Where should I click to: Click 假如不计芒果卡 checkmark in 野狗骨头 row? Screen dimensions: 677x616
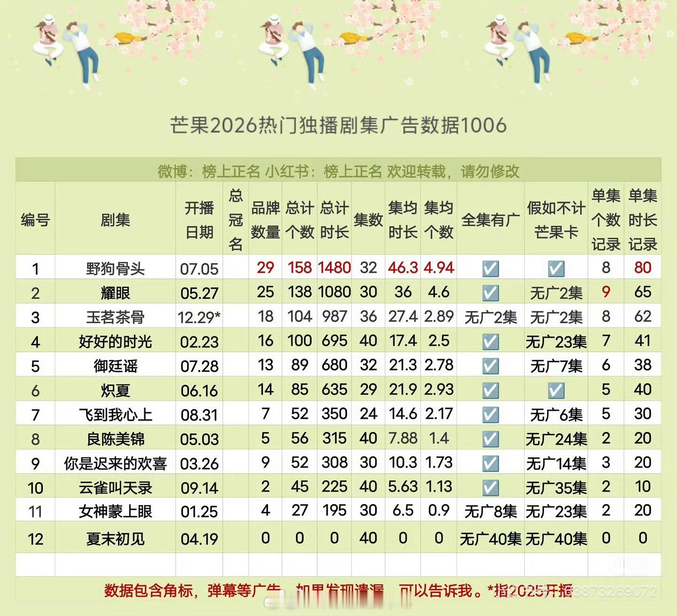(x=556, y=269)
